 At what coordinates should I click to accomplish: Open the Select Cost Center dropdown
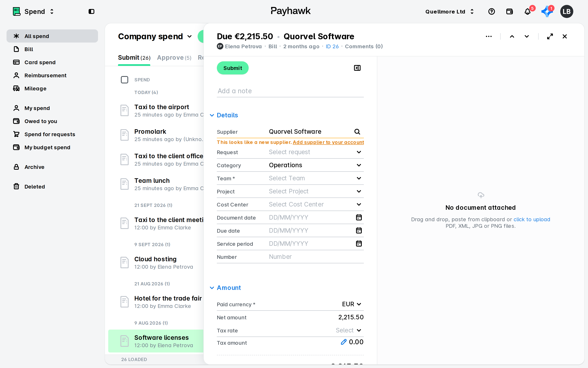316,204
